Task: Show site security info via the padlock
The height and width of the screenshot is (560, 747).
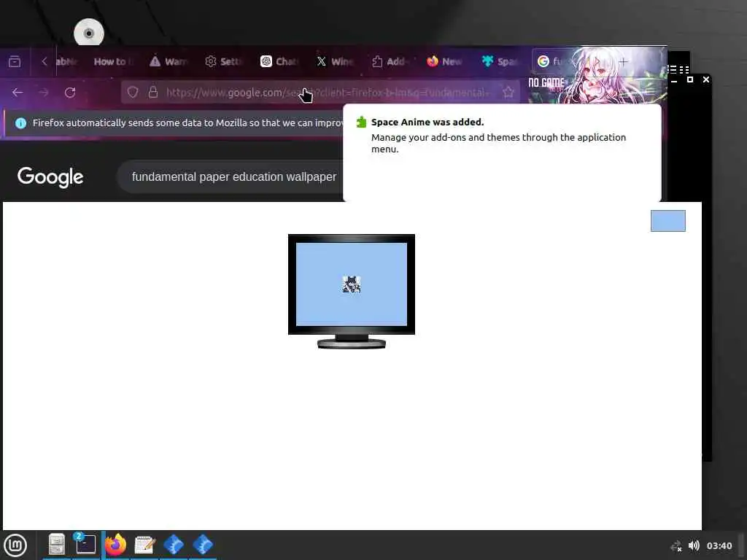Action: [153, 92]
